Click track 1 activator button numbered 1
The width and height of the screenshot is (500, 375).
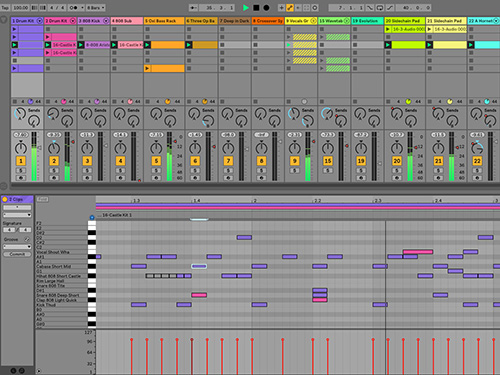coord(21,161)
